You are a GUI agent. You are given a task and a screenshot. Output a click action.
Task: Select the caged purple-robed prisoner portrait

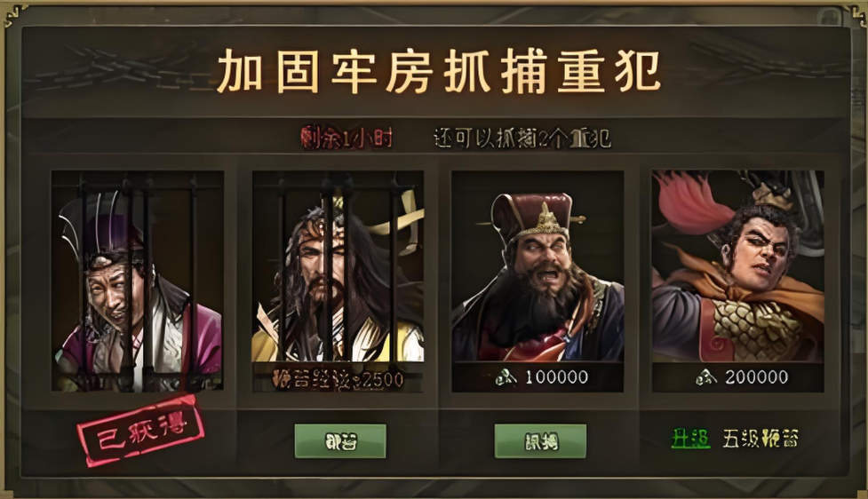[138, 281]
